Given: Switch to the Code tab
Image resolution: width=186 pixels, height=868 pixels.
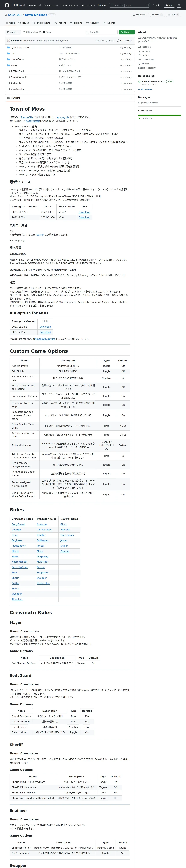Looking at the screenshot, I should pos(10,23).
